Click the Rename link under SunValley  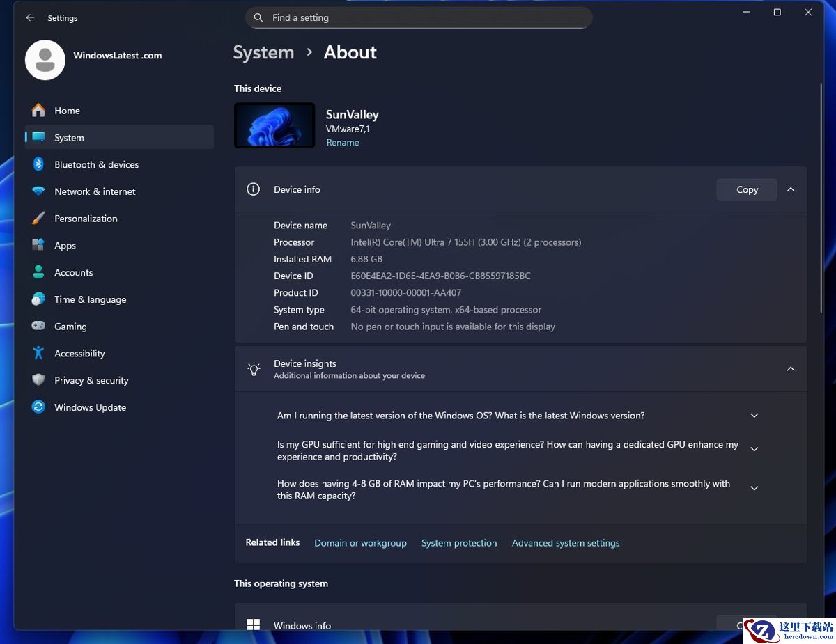point(343,143)
